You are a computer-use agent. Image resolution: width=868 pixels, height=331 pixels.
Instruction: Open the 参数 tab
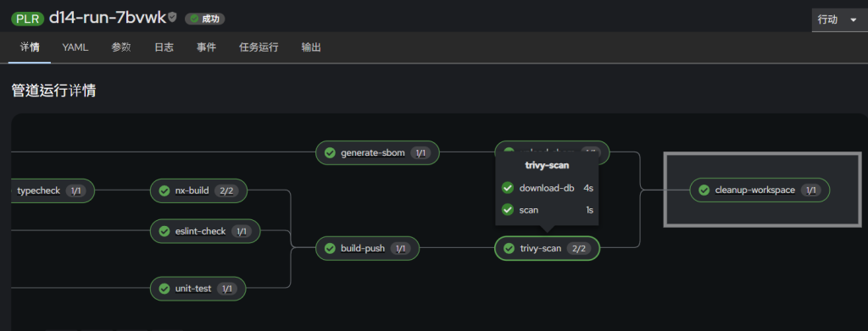[120, 47]
